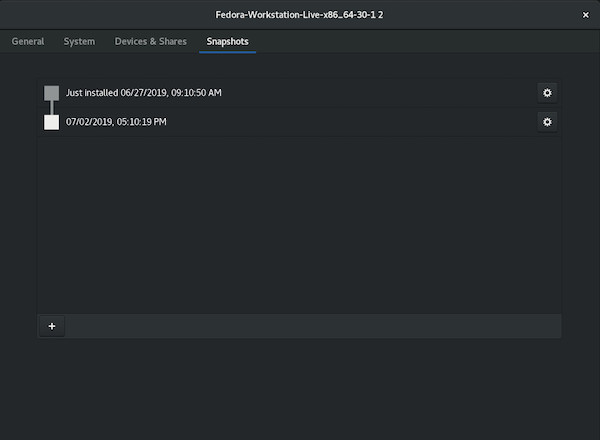The width and height of the screenshot is (600, 440).
Task: Select gray square marker of Just installed snapshot
Action: click(51, 93)
